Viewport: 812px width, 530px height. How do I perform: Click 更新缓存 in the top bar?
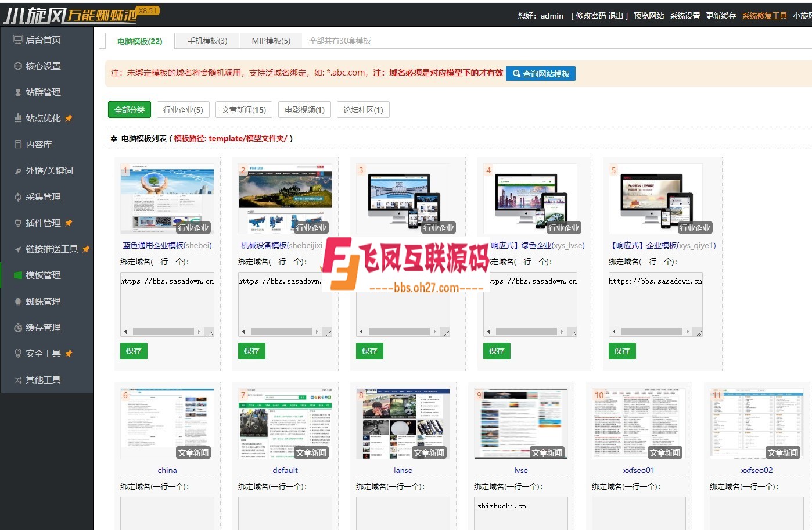[x=721, y=16]
